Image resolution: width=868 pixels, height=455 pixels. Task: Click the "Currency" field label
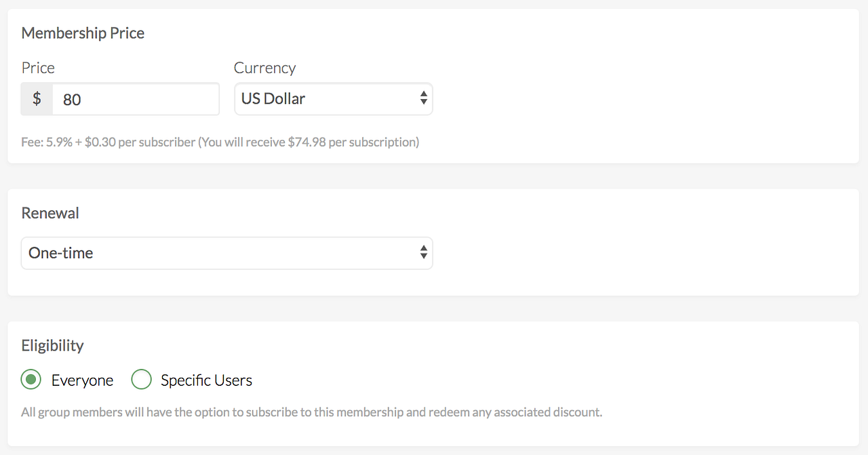264,68
